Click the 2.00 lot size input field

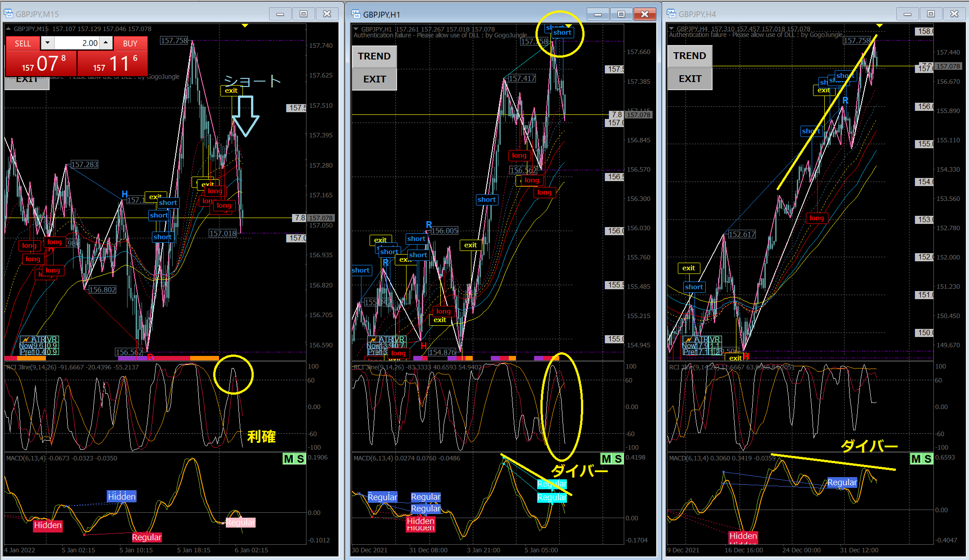[77, 43]
